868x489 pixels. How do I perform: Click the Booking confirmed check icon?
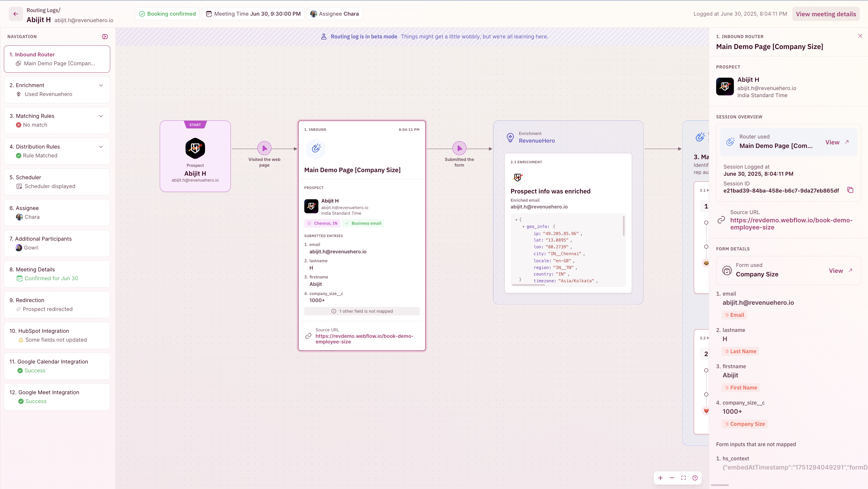[x=142, y=14]
